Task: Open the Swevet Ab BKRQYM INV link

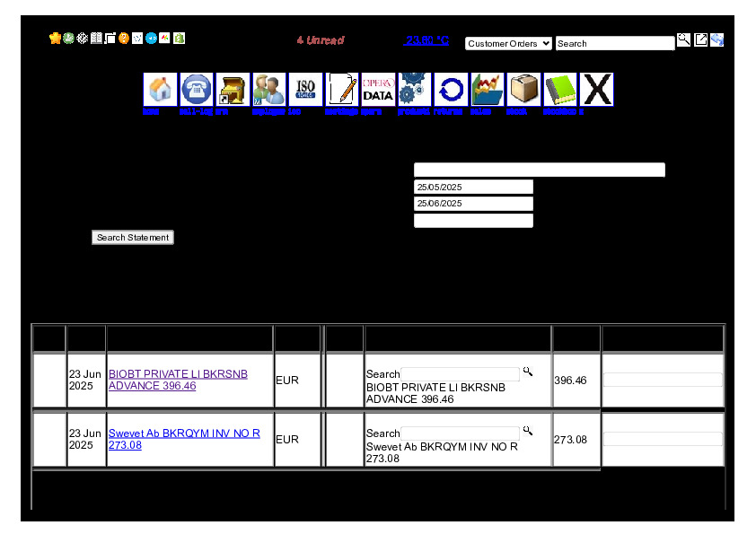Action: 184,439
